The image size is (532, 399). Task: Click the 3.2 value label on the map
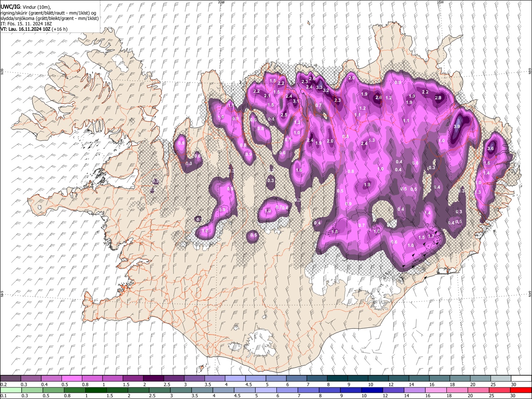coord(326,90)
